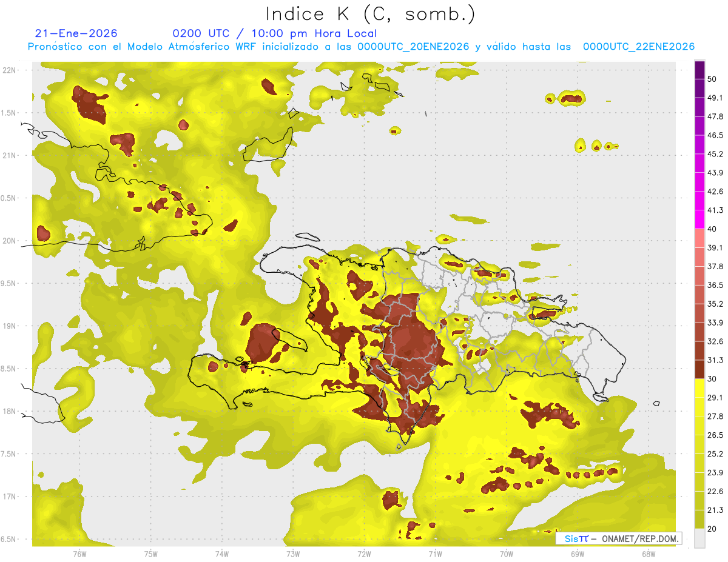728x562 pixels.
Task: Select the colorbar value '36.5'
Action: (715, 285)
